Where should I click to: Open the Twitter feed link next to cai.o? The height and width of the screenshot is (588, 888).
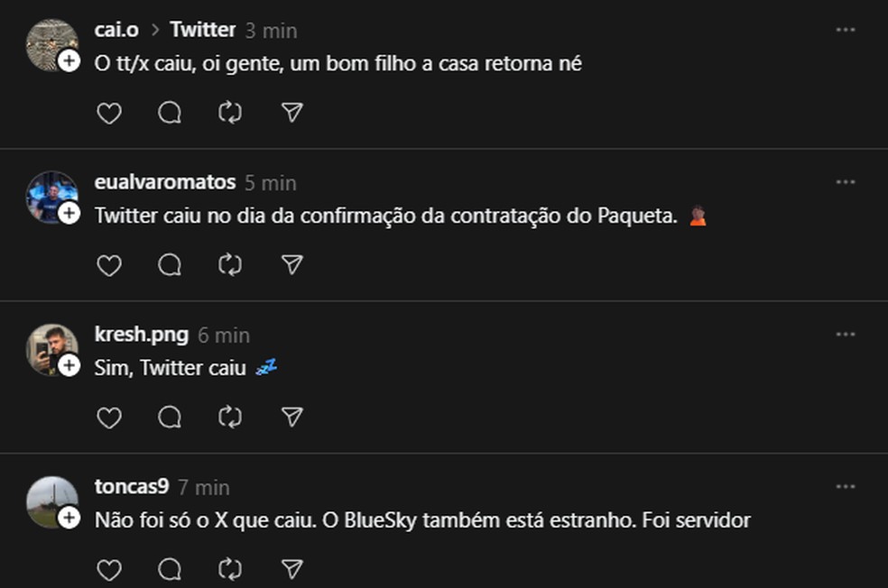click(202, 30)
